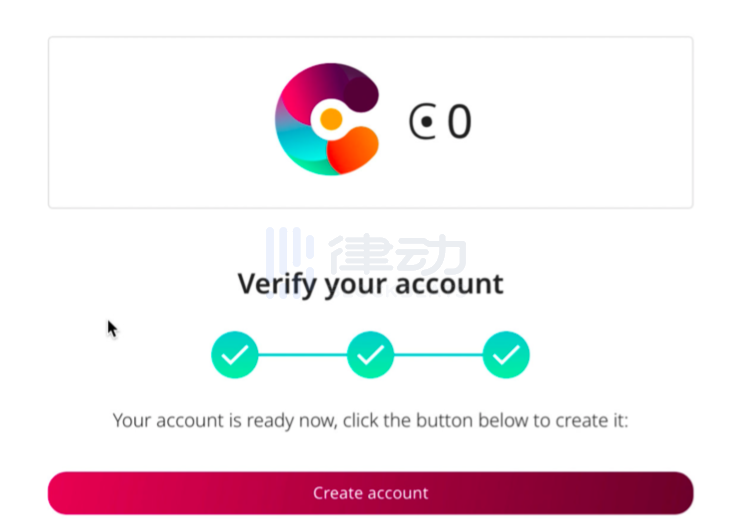
Task: Click the dark maroon tip of the logo
Action: (361, 94)
